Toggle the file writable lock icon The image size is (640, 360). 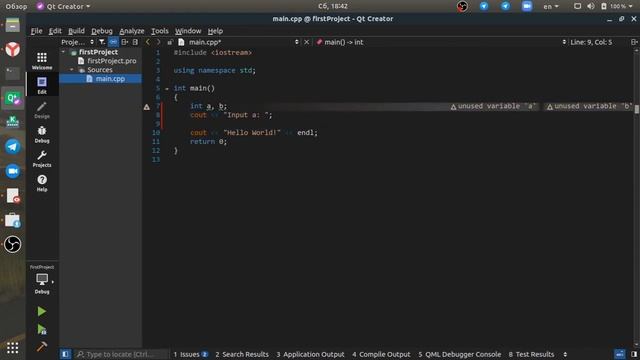170,42
